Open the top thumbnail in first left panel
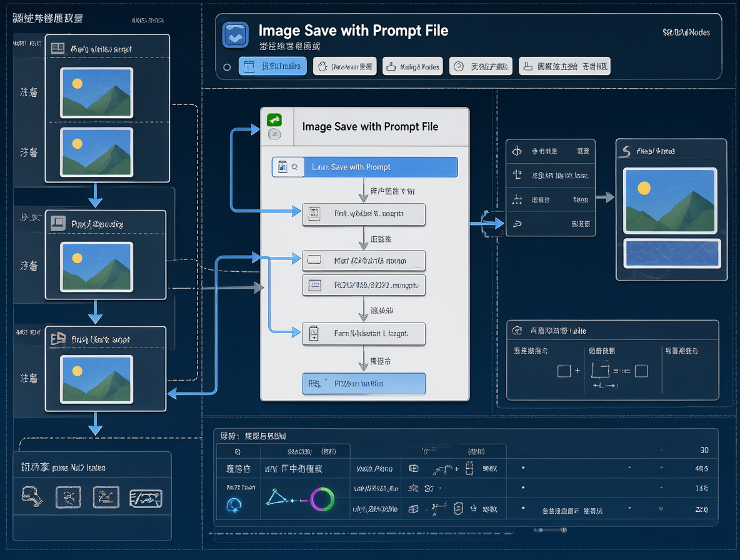740x560 pixels. tap(97, 92)
